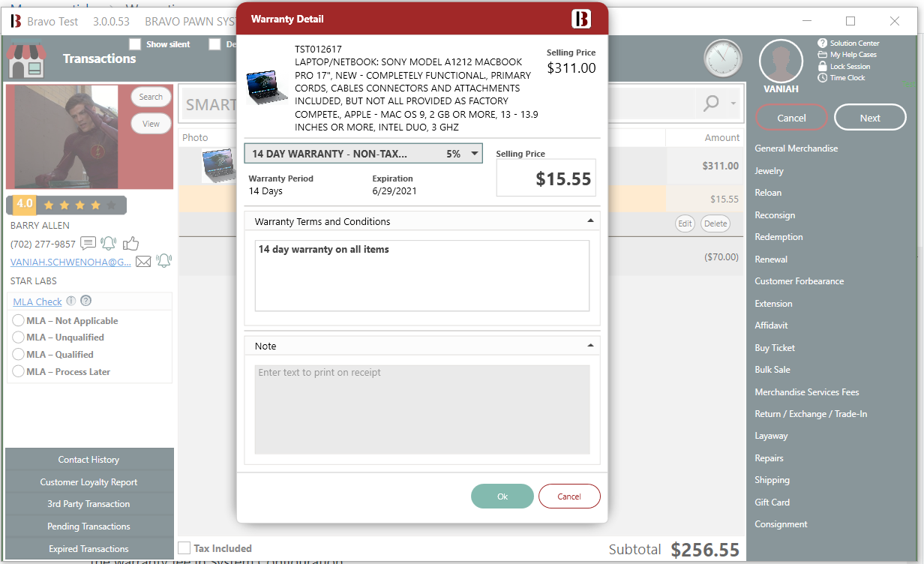This screenshot has width=924, height=564.
Task: Collapse the Note section
Action: 590,346
